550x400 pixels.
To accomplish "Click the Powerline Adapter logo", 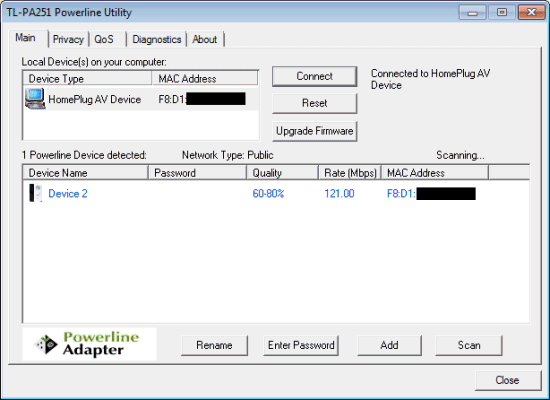I will [89, 344].
